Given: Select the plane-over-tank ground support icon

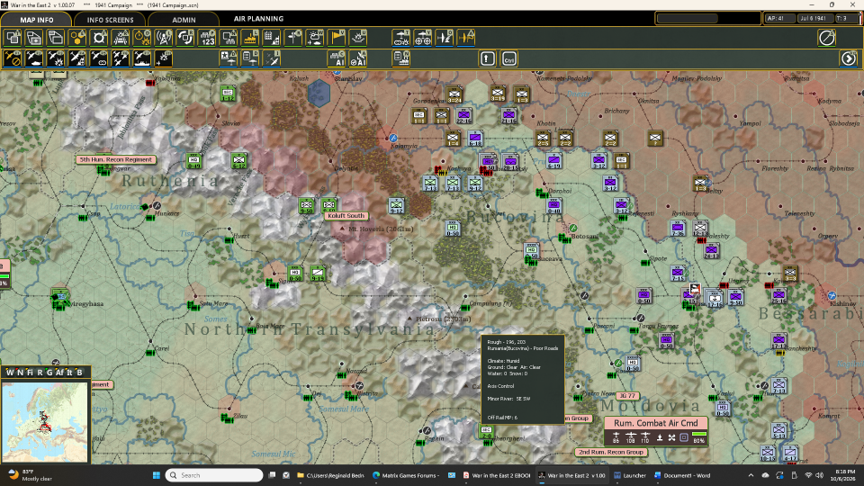Looking at the screenshot, I should pyautogui.click(x=34, y=58).
